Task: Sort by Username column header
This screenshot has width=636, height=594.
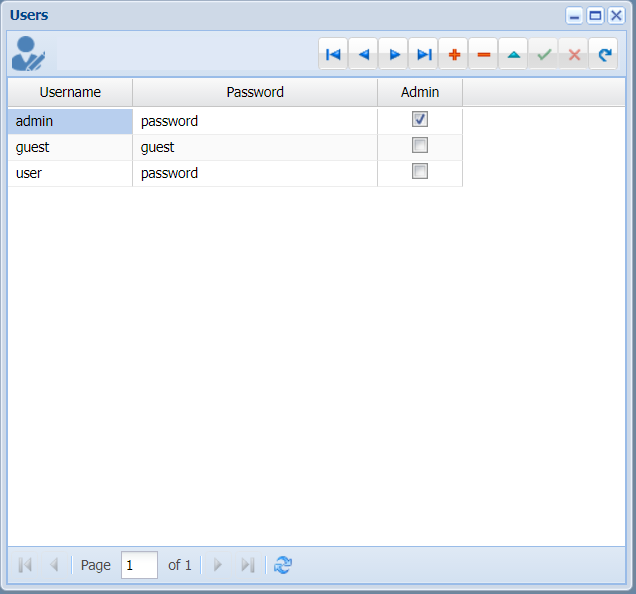Action: coord(70,92)
